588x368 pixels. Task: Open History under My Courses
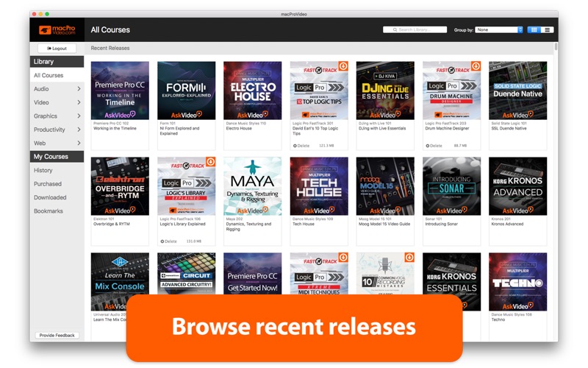tap(43, 170)
